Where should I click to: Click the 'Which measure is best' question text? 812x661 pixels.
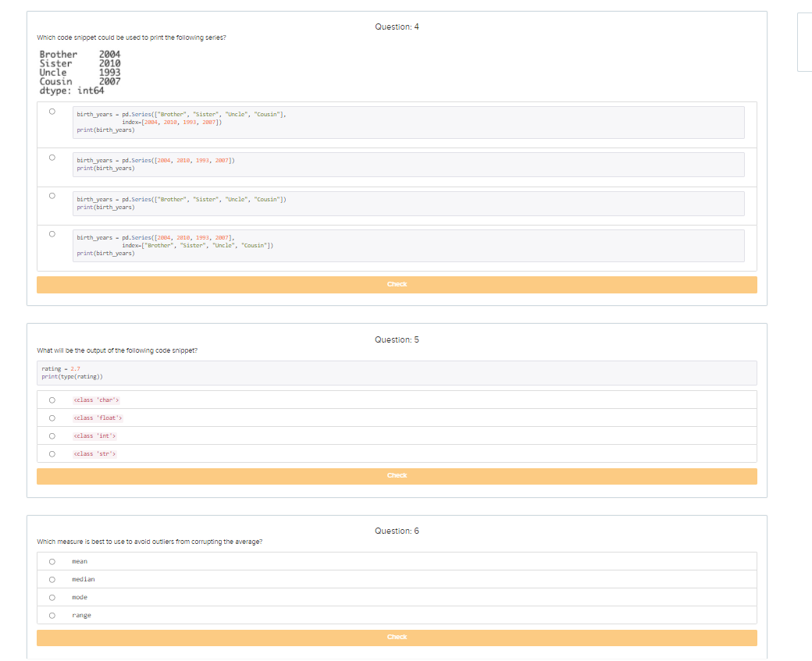150,542
